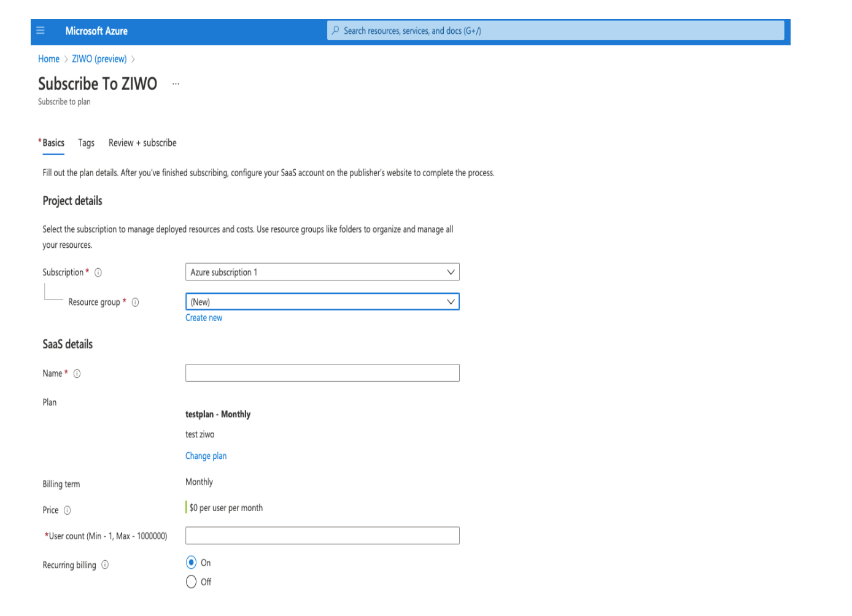This screenshot has width=852, height=616.
Task: Switch to the Tags tab
Action: (x=86, y=143)
